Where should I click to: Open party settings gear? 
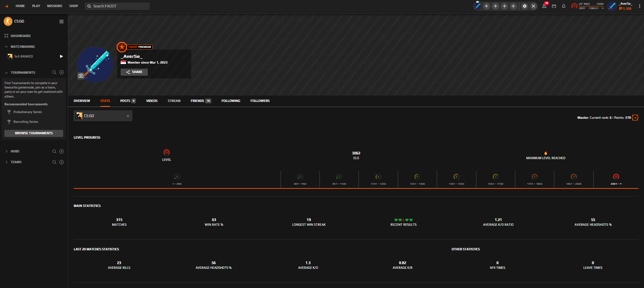pos(525,6)
